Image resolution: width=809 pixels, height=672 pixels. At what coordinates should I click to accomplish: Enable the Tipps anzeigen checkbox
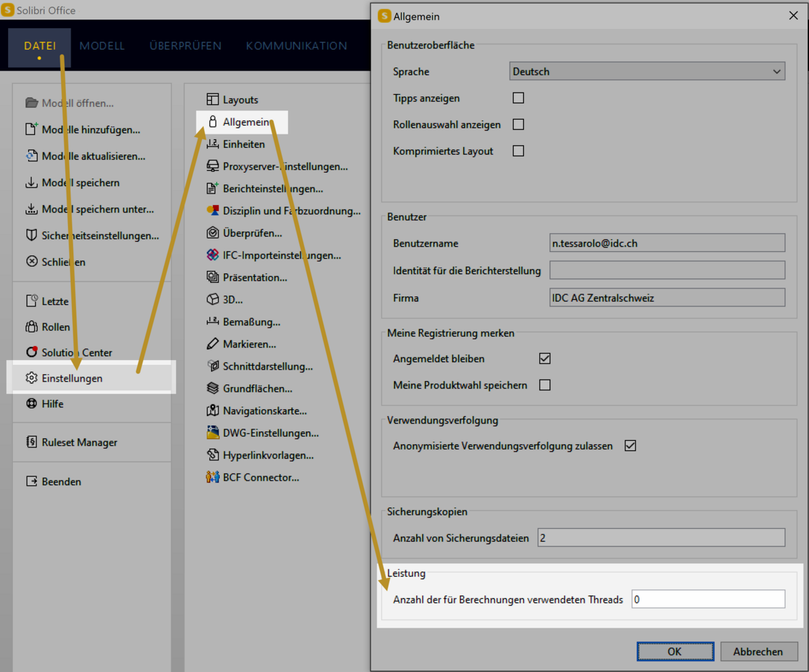(x=518, y=98)
